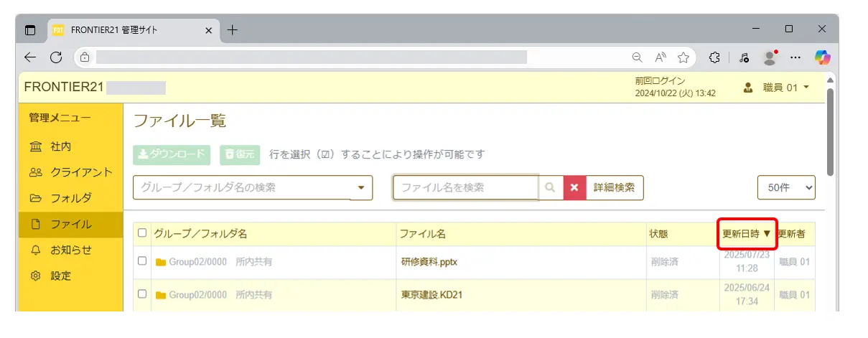This screenshot has height=338, width=868.
Task: Check the 研修資料.pptx row checkbox
Action: (x=142, y=261)
